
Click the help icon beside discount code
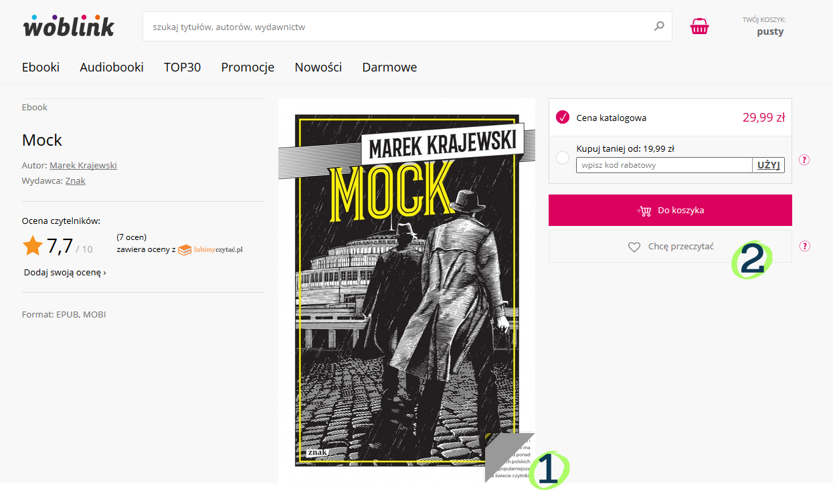tap(804, 160)
